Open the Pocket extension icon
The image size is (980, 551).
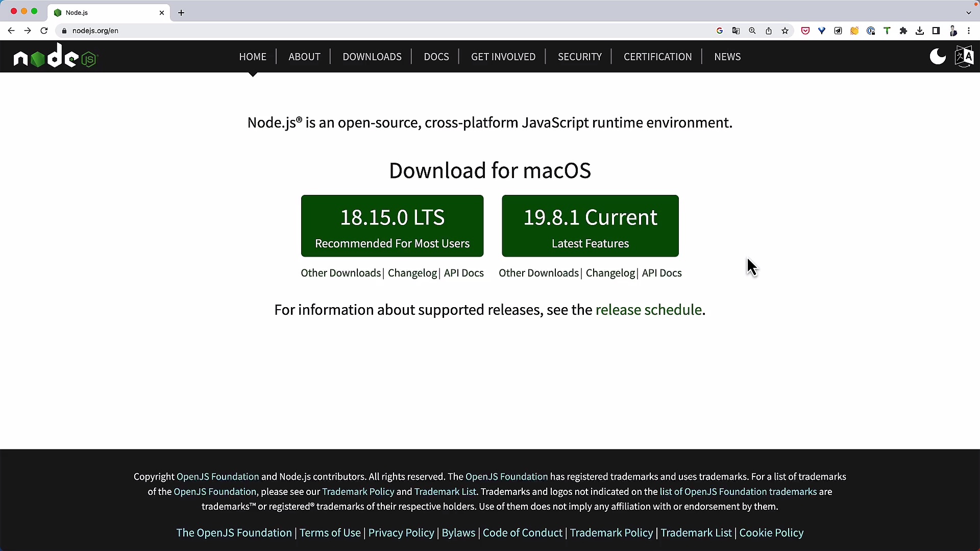coord(805,31)
